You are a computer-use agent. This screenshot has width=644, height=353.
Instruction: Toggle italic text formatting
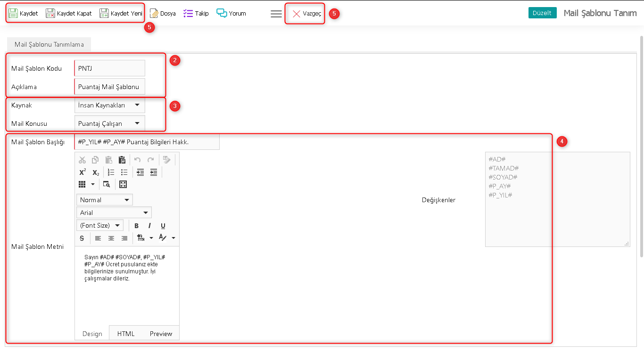(x=149, y=226)
